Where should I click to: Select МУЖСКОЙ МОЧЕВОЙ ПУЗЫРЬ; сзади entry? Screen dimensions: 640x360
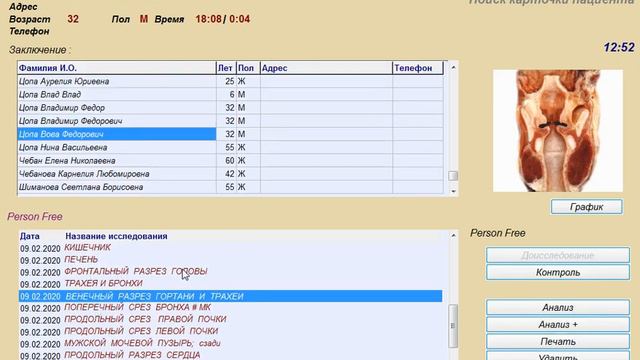[231, 343]
